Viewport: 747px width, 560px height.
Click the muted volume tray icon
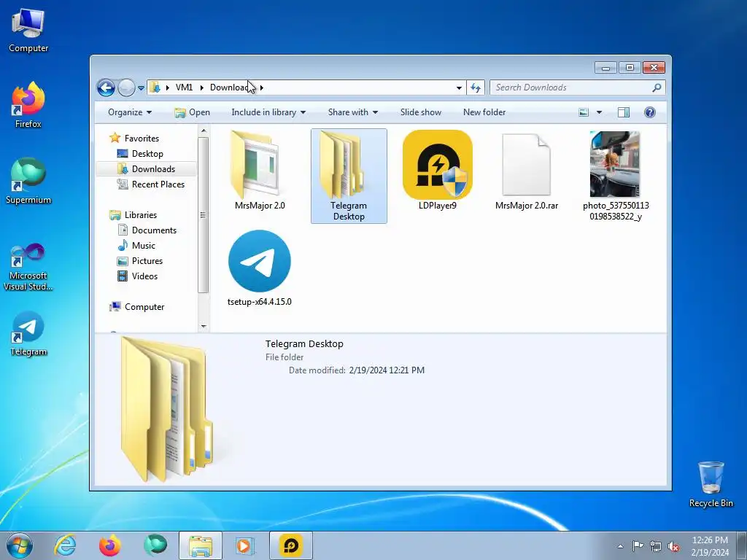point(673,546)
